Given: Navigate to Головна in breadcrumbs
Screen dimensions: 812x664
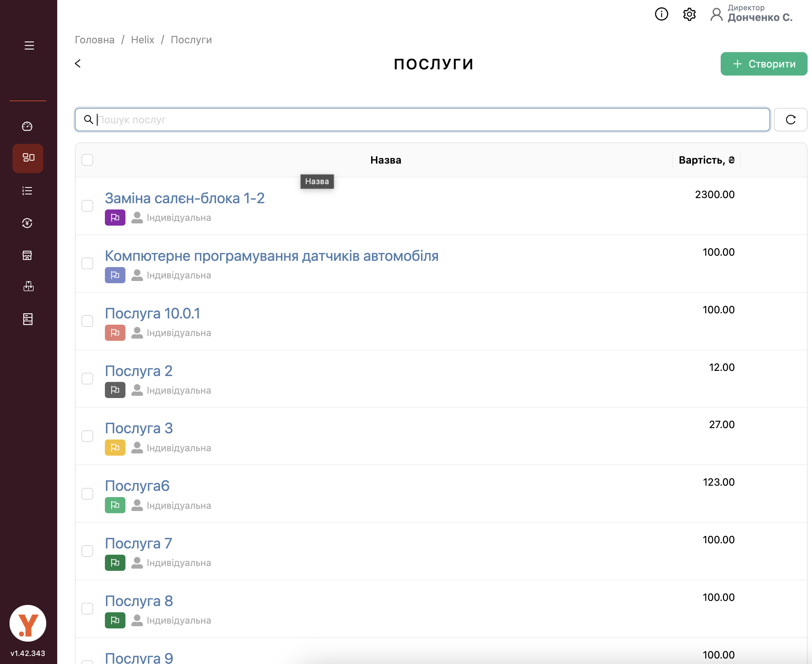Looking at the screenshot, I should [x=94, y=40].
